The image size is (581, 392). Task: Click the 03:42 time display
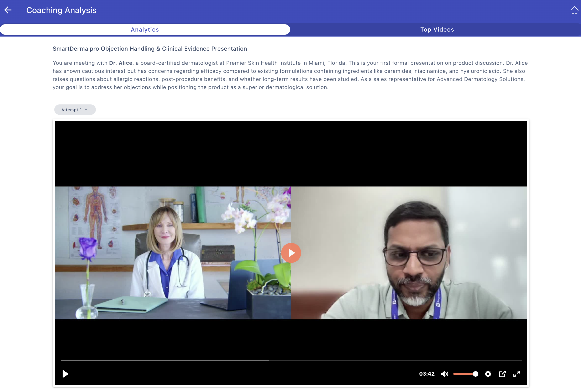coord(426,374)
